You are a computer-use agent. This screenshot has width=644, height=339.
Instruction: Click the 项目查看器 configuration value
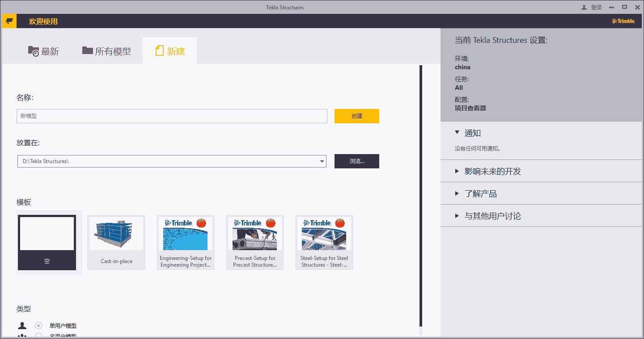tap(470, 108)
